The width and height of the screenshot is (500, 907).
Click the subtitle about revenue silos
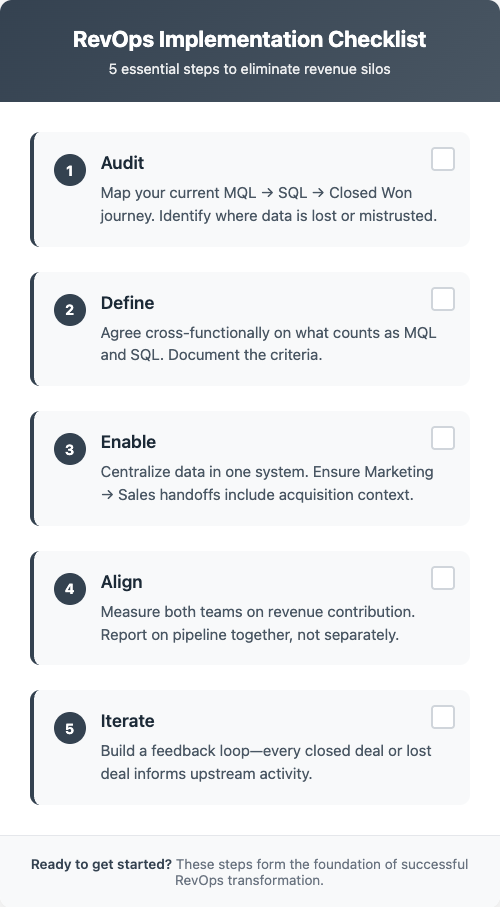(250, 69)
